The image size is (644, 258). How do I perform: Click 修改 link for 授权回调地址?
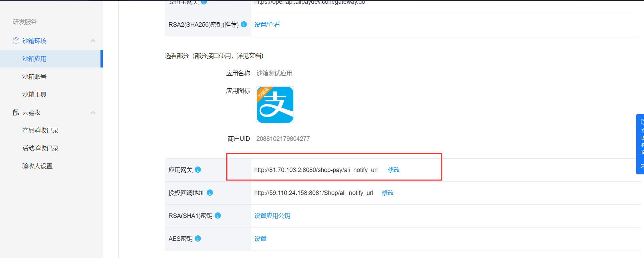[388, 193]
